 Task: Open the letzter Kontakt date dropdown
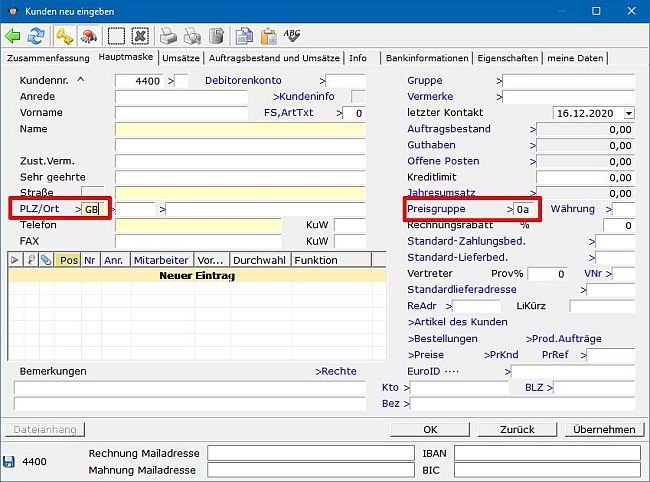click(x=627, y=113)
